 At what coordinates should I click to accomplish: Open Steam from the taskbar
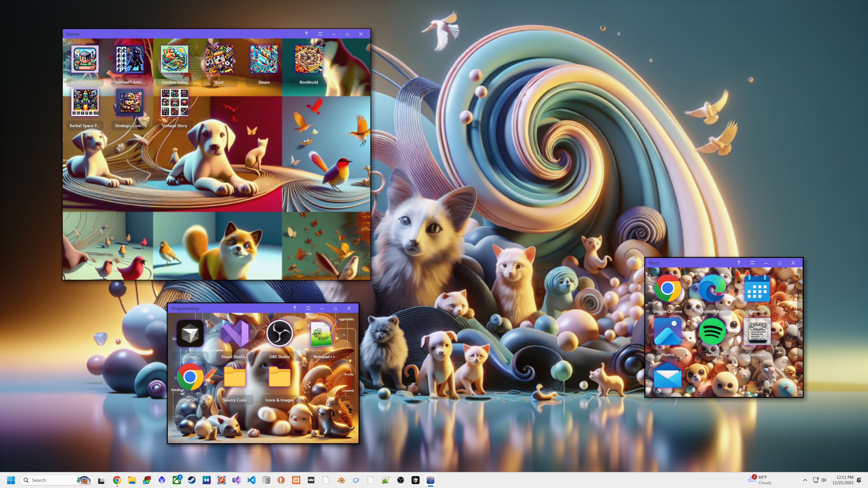tap(192, 480)
